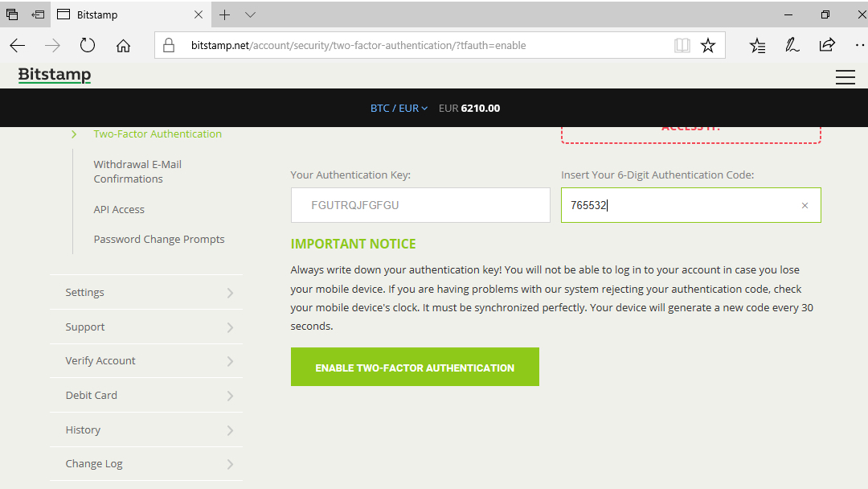Show tab previews chevron

coord(250,15)
